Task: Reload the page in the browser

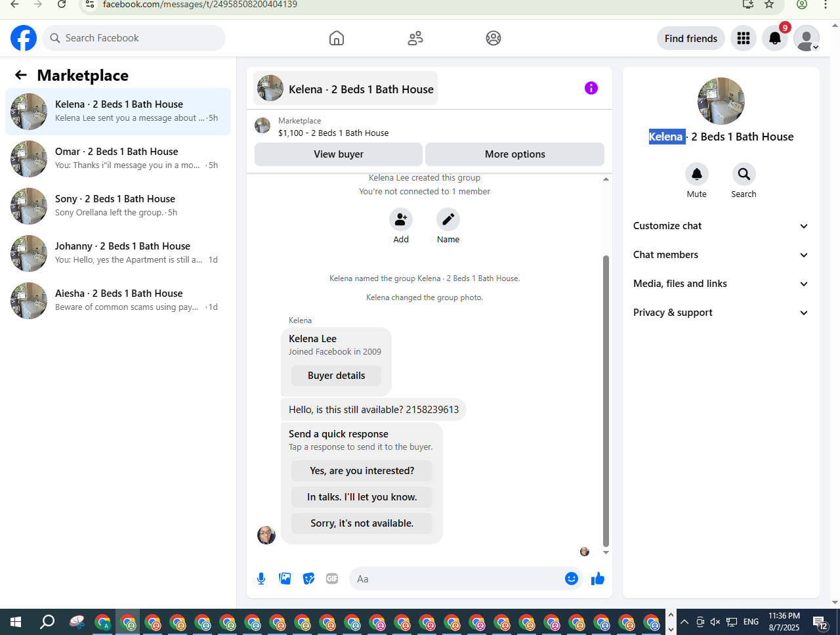Action: [x=61, y=5]
